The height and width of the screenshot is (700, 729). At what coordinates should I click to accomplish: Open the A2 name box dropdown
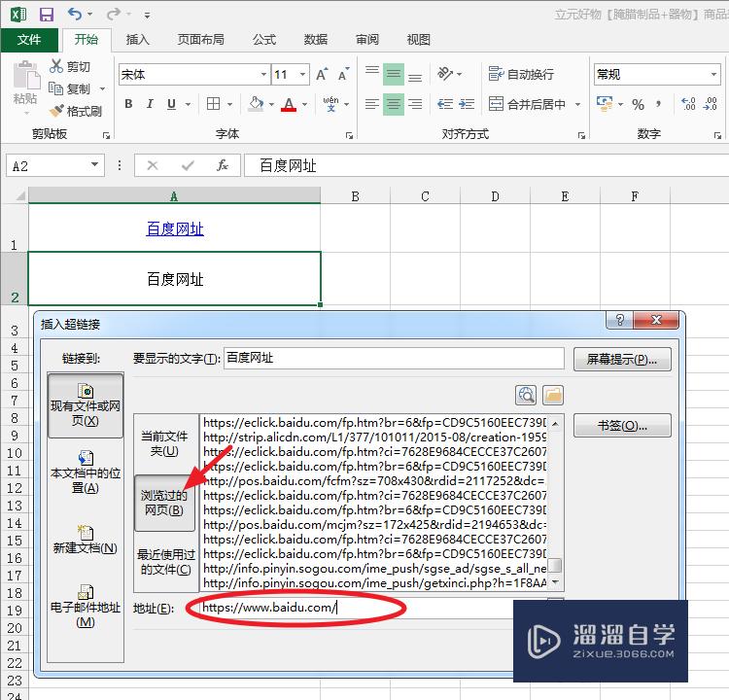pyautogui.click(x=94, y=165)
